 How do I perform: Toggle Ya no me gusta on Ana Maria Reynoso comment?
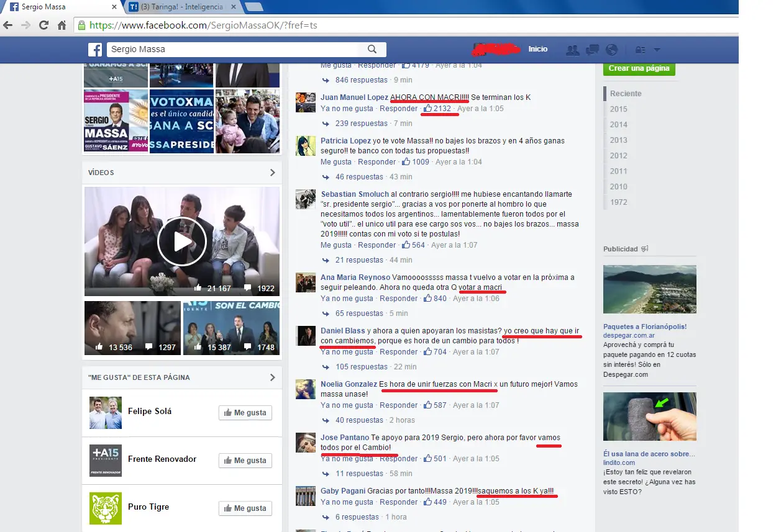point(347,299)
